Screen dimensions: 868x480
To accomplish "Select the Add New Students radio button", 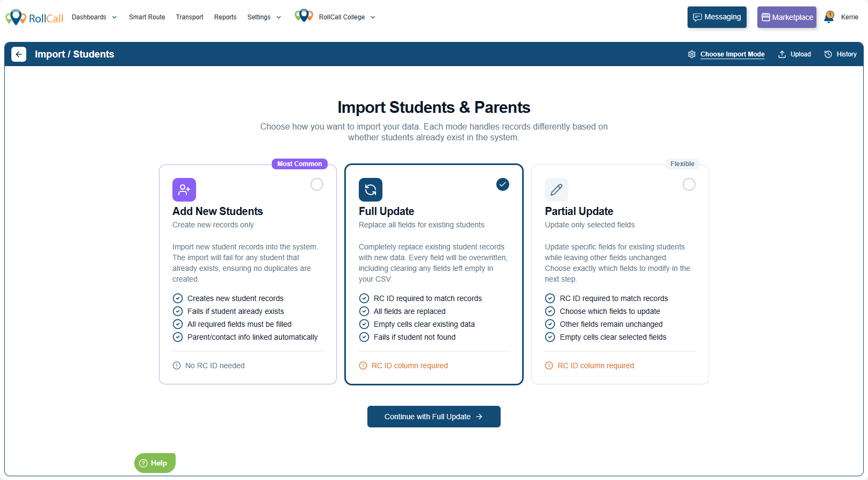I will (x=317, y=184).
